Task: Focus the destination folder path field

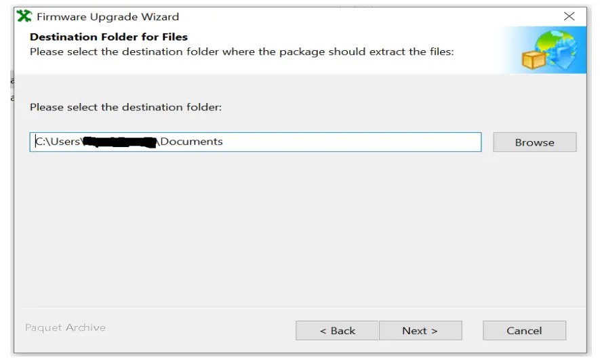Action: coord(305,142)
